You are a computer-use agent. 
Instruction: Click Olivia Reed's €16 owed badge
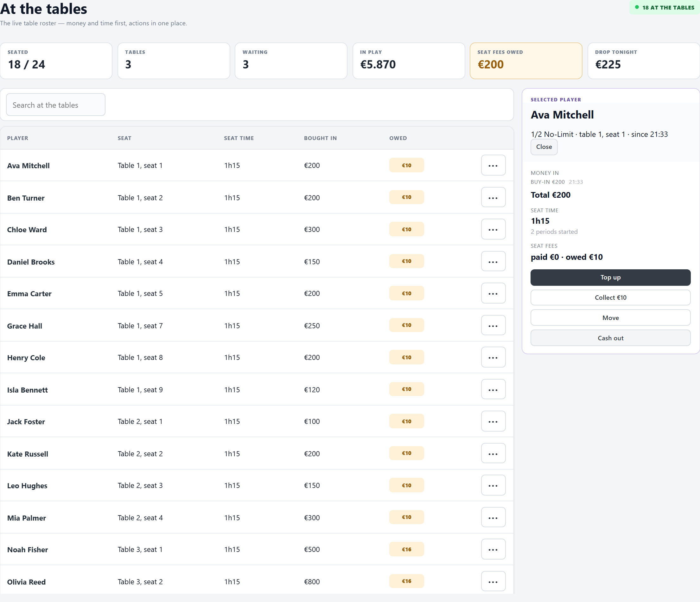(x=406, y=581)
